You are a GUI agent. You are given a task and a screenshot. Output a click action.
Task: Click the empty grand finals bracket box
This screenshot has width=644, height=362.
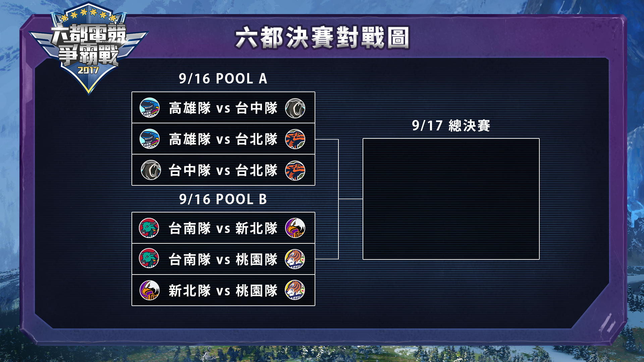click(451, 199)
